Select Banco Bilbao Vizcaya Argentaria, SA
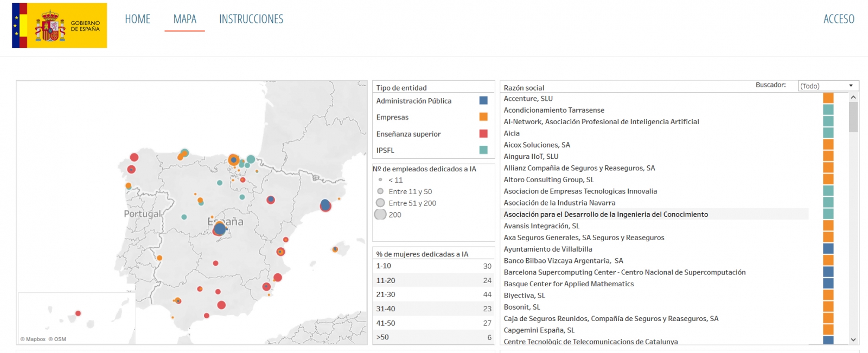868x353 pixels. coord(563,261)
